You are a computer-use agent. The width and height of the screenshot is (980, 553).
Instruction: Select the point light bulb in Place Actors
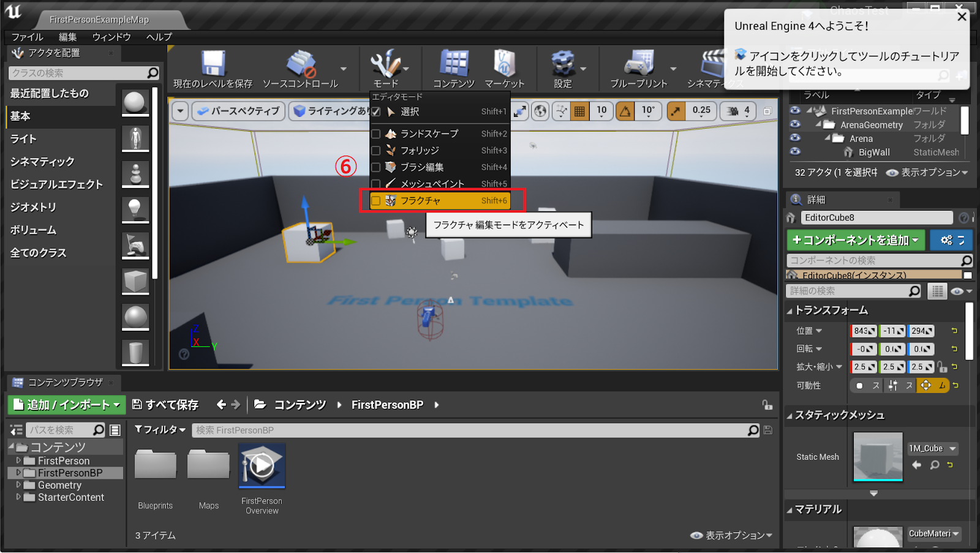click(135, 209)
